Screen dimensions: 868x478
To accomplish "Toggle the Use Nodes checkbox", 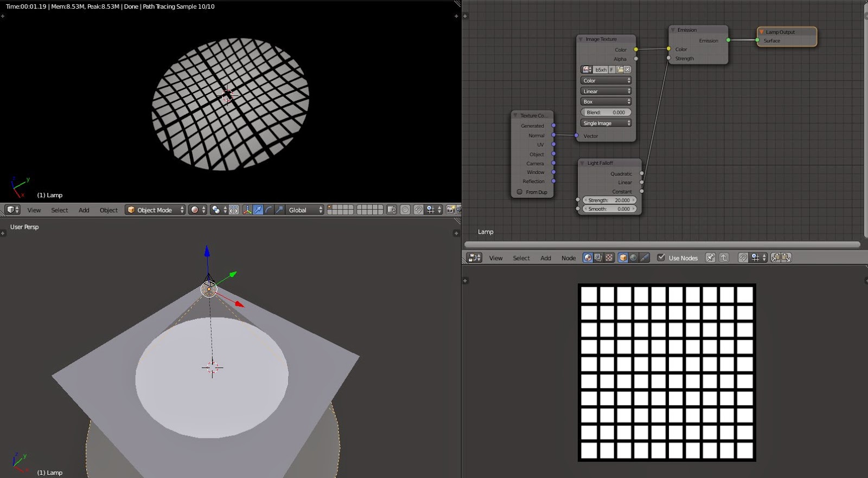I will coord(661,257).
